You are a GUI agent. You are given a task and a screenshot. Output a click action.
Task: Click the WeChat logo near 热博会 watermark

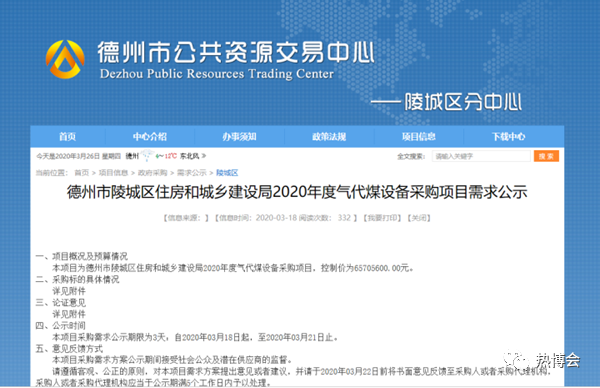click(516, 360)
